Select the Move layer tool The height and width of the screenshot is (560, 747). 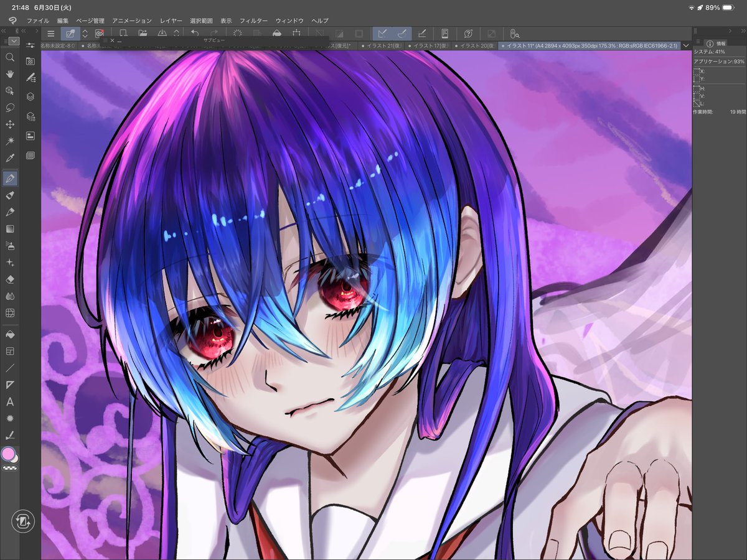click(x=10, y=124)
